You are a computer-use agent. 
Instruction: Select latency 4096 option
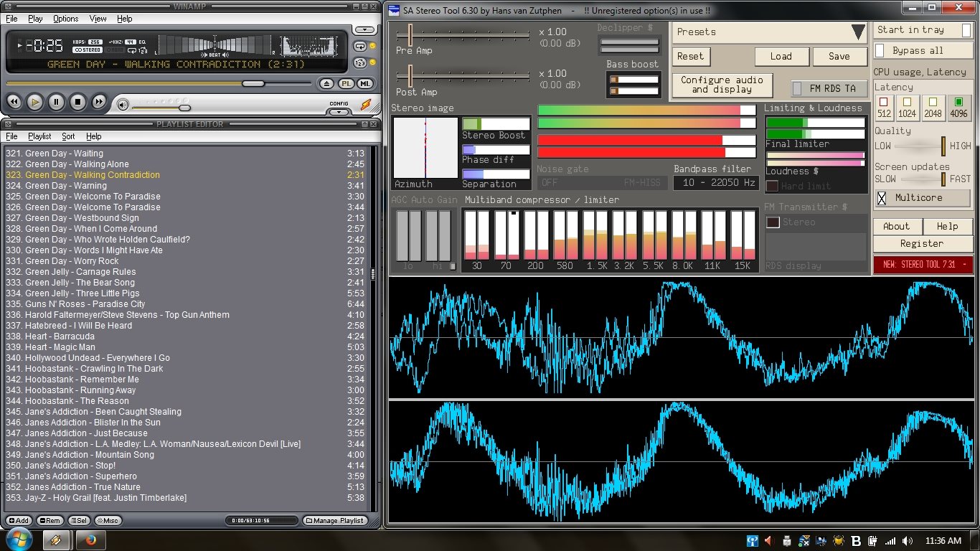tap(958, 108)
